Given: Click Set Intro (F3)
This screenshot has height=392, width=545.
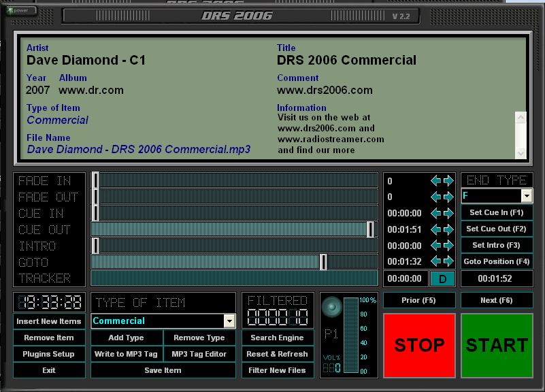Looking at the screenshot, I should click(496, 245).
